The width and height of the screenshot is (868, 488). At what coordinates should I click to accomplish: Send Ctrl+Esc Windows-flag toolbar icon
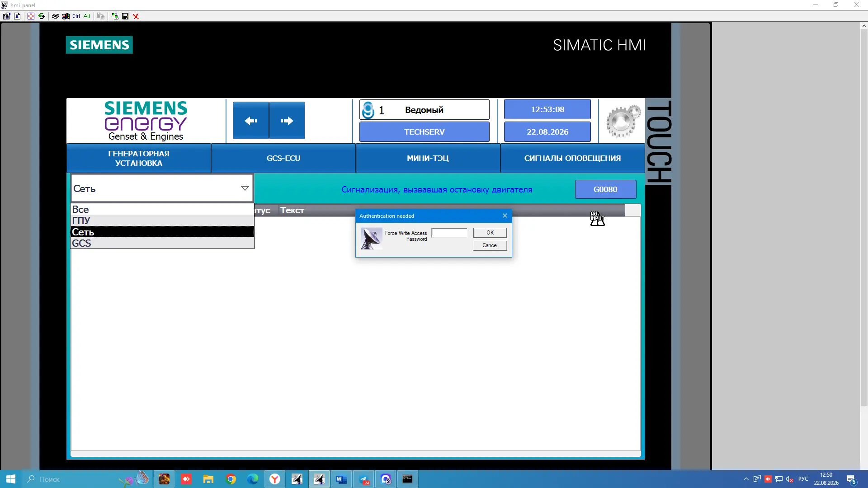[x=66, y=16]
